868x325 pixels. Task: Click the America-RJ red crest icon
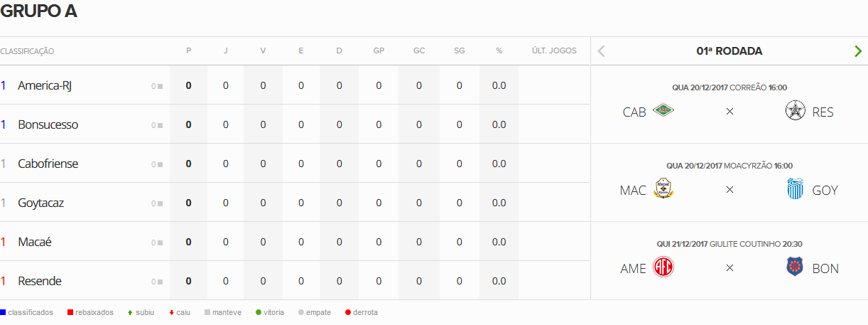click(x=663, y=267)
